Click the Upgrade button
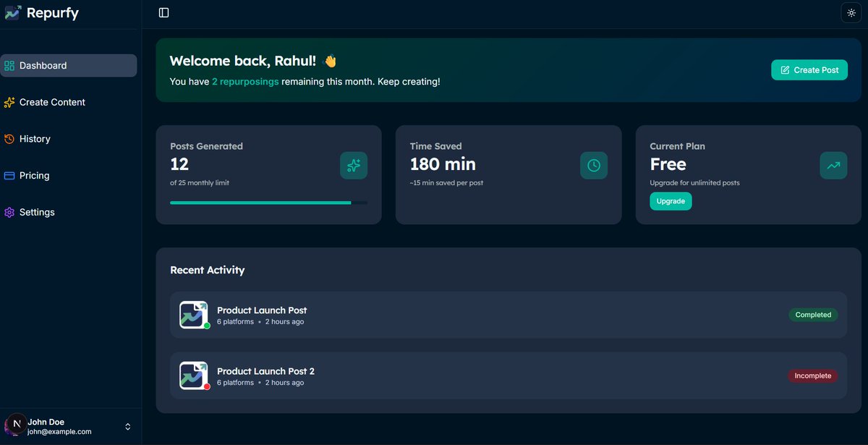Screen dimensions: 868x445 coord(671,201)
